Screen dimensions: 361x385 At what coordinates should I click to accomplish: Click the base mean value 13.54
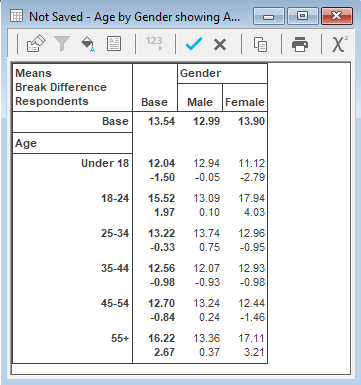coord(162,121)
